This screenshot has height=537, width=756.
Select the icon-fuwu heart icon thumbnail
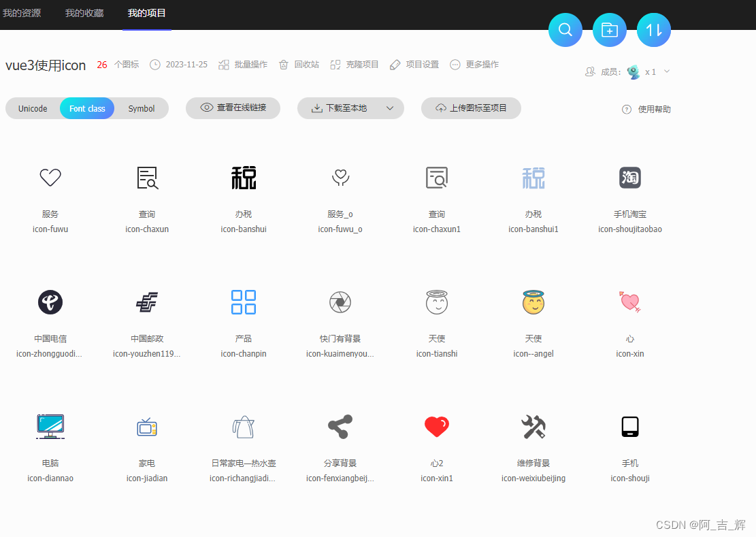50,178
